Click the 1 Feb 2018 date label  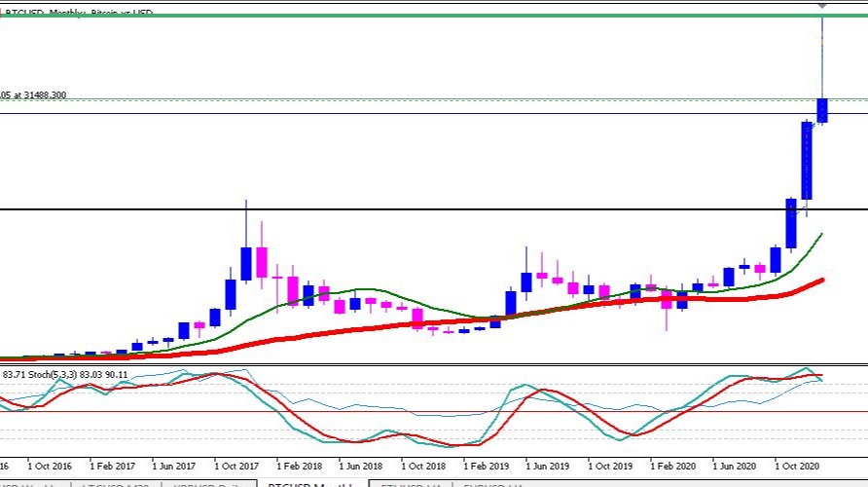coord(300,466)
